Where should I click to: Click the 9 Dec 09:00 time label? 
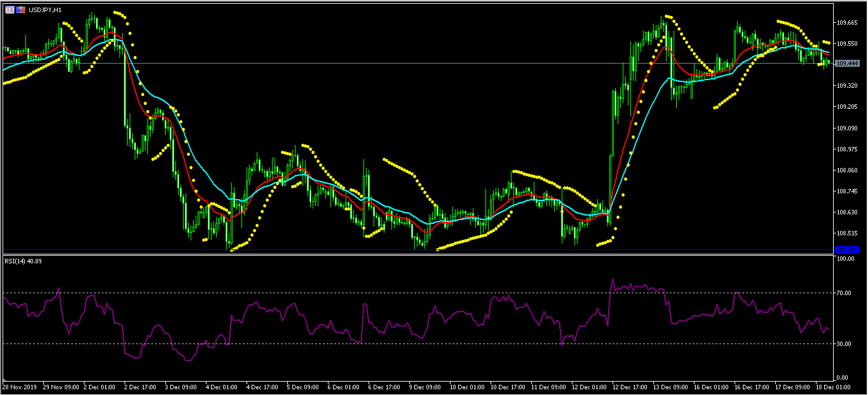(425, 387)
